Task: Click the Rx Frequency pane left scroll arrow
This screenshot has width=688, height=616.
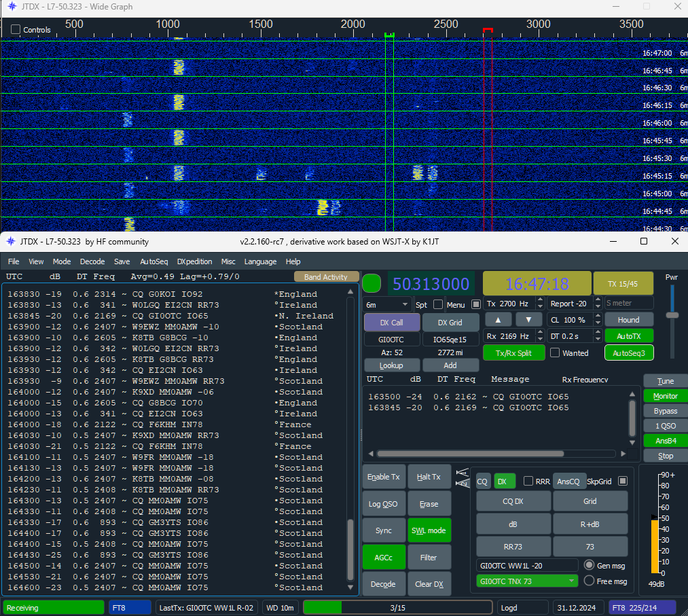Action: [371, 454]
